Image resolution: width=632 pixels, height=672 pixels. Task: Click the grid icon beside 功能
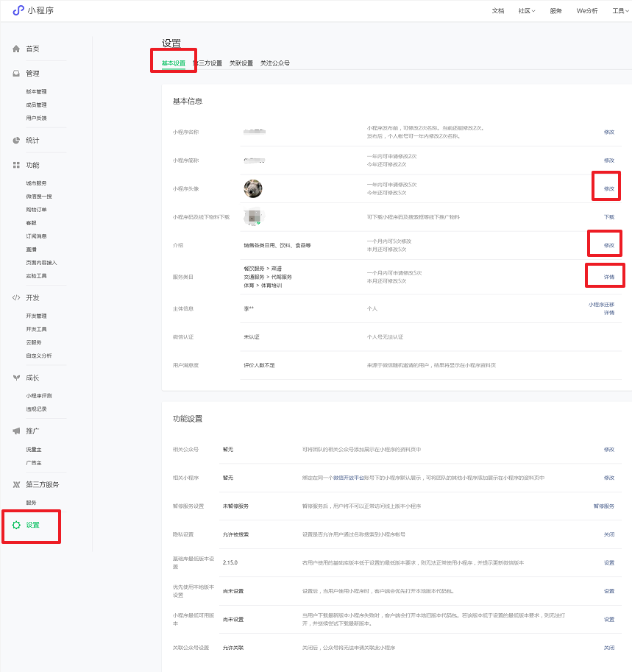coord(16,165)
